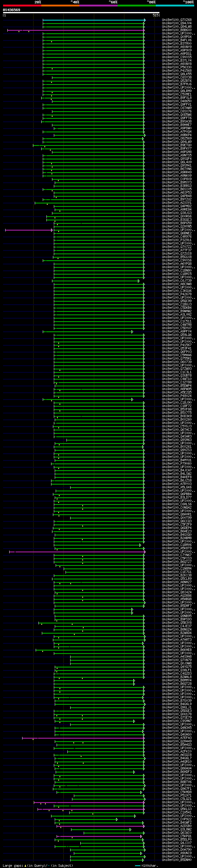Select hit UniRef100_Q5KLG3
Screen dimensions: 197x868
coord(177,809)
